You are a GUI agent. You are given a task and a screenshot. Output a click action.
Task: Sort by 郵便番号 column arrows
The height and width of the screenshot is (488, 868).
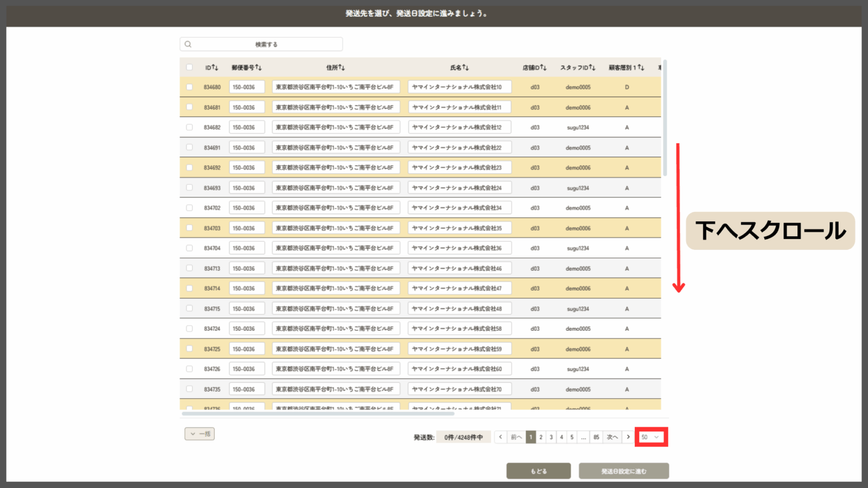tap(258, 67)
